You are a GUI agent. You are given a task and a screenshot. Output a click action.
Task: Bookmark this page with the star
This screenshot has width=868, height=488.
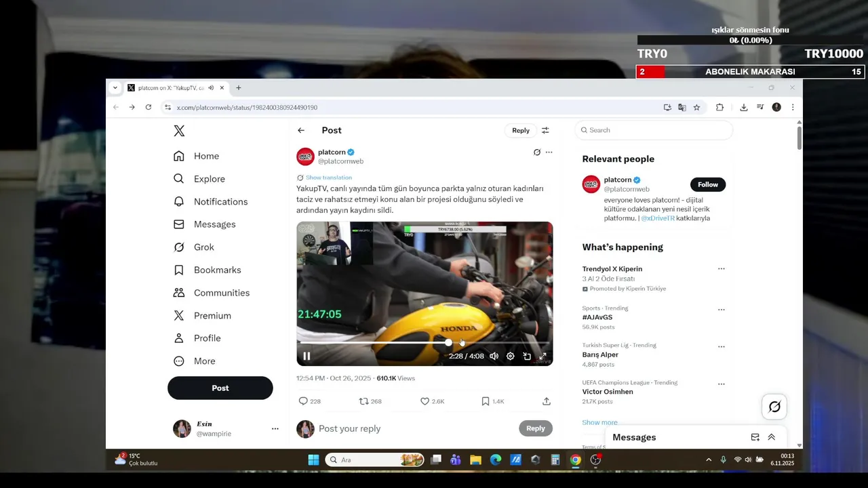696,107
